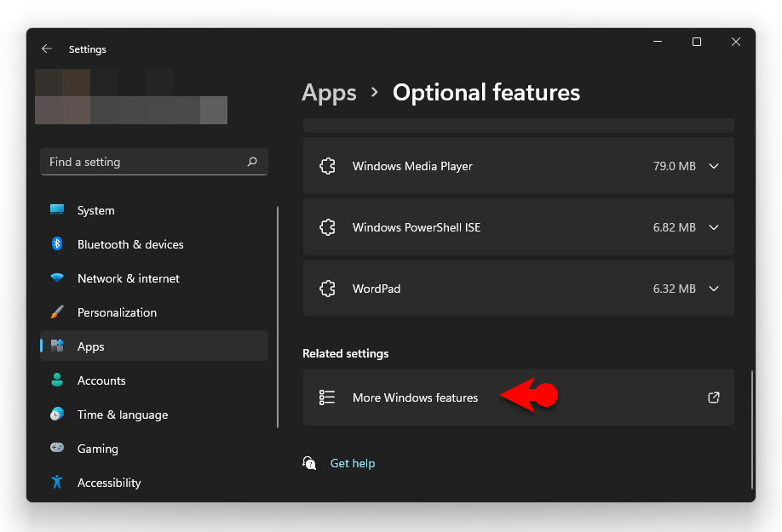
Task: Click the Windows PowerShell ISE feature icon
Action: (x=327, y=227)
